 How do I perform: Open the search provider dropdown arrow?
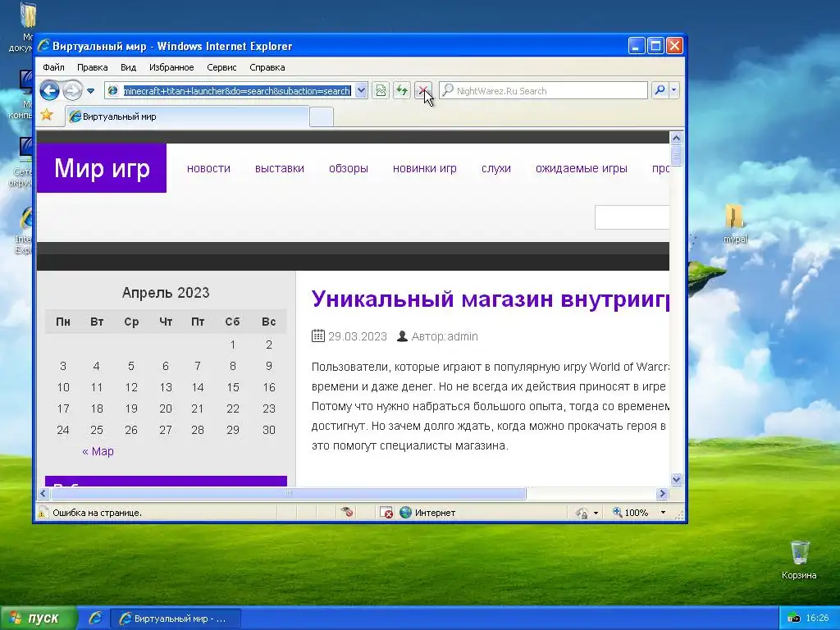point(674,90)
